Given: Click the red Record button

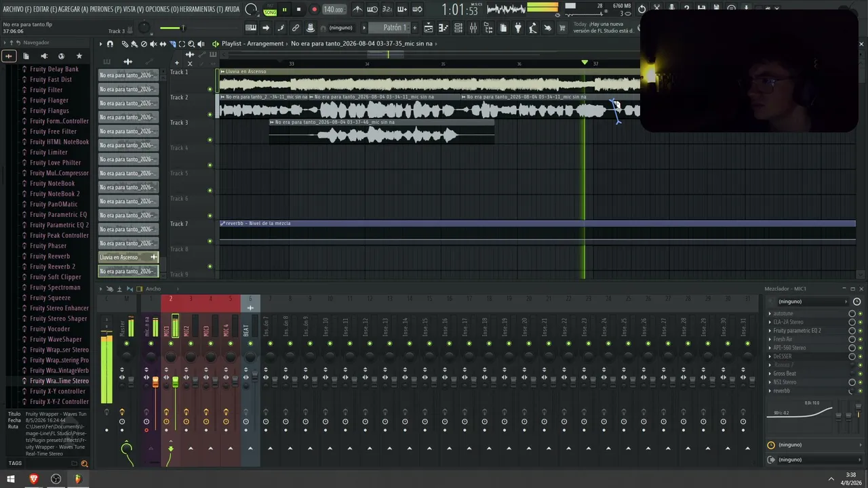Looking at the screenshot, I should click(x=314, y=9).
